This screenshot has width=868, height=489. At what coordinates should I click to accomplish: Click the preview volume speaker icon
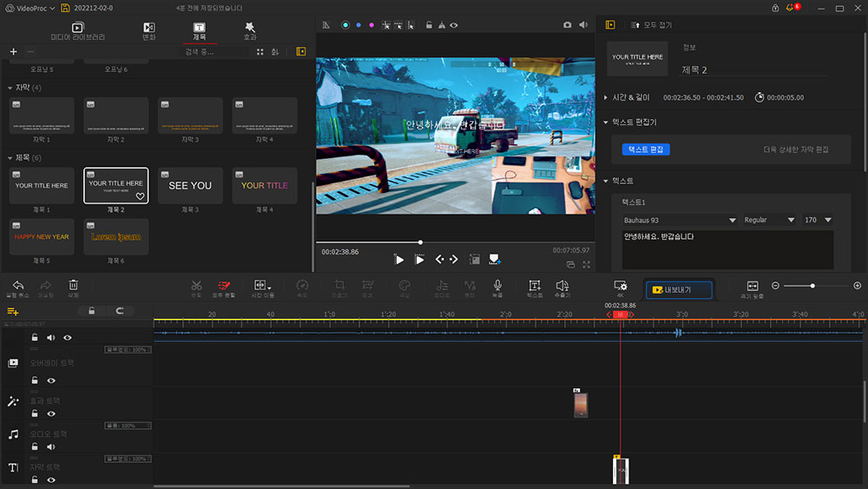tap(583, 25)
